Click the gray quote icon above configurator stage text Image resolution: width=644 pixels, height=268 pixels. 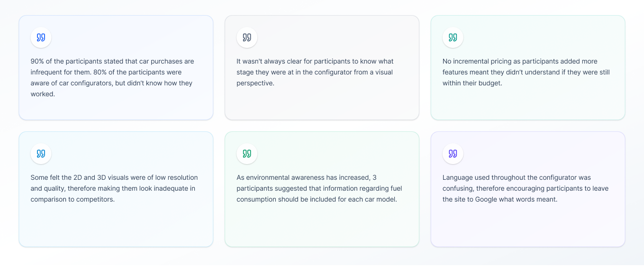[x=247, y=37]
